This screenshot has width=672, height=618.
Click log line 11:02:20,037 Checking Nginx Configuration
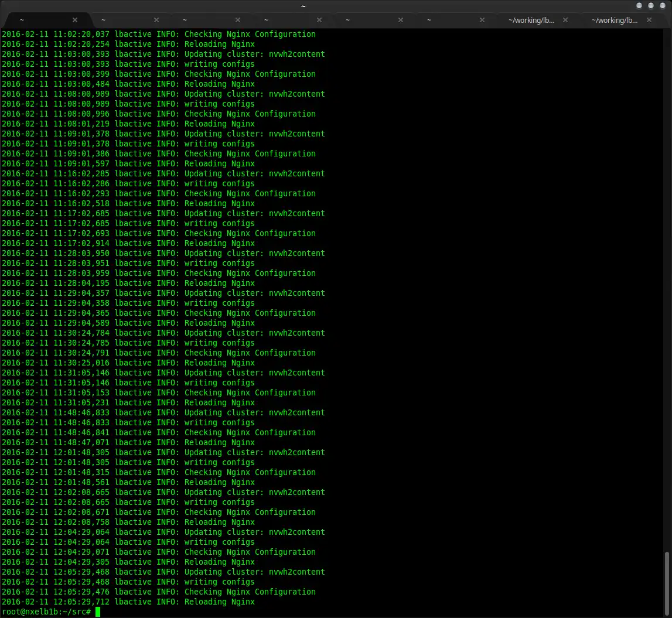tap(159, 35)
